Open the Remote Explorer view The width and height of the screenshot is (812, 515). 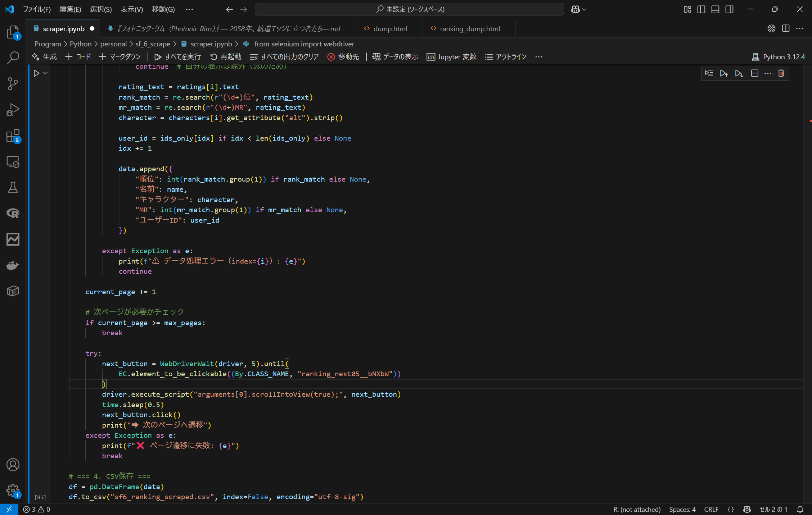13,162
